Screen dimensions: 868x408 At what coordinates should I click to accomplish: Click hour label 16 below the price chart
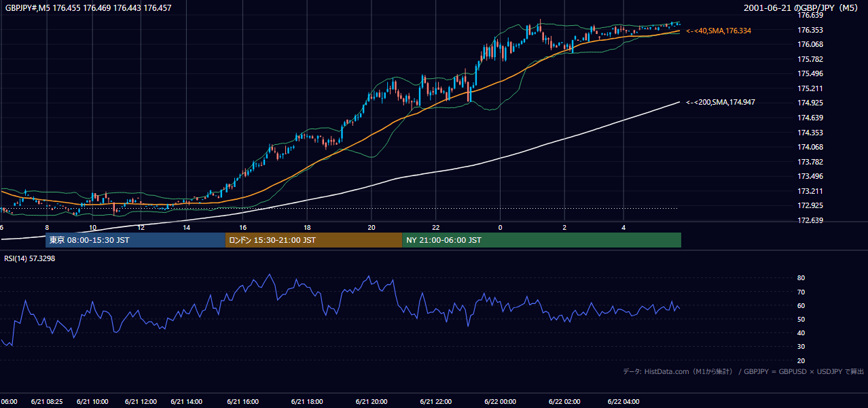pyautogui.click(x=244, y=227)
